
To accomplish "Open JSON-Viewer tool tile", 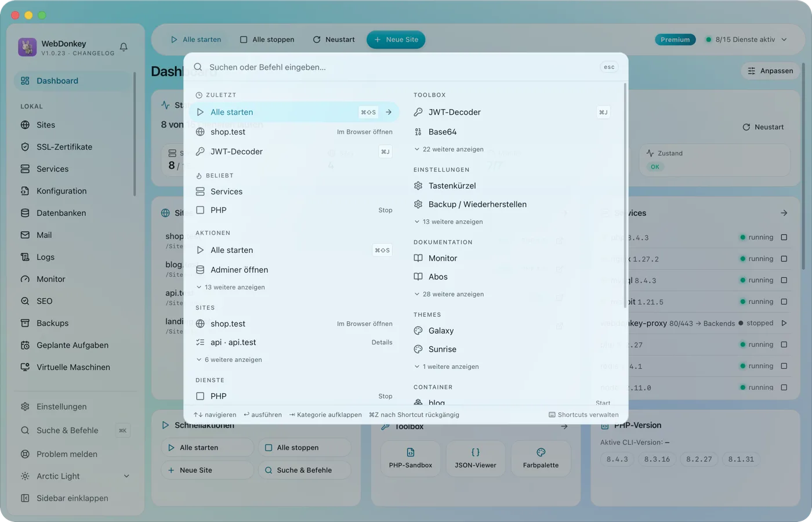I will pyautogui.click(x=476, y=458).
